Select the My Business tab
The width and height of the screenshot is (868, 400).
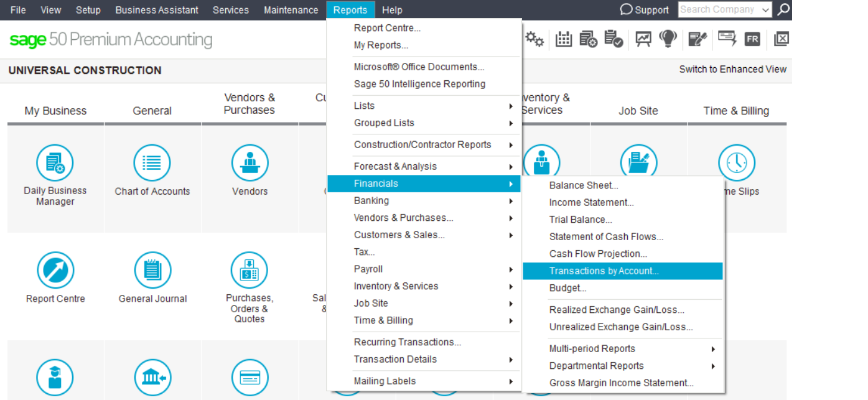click(x=55, y=111)
